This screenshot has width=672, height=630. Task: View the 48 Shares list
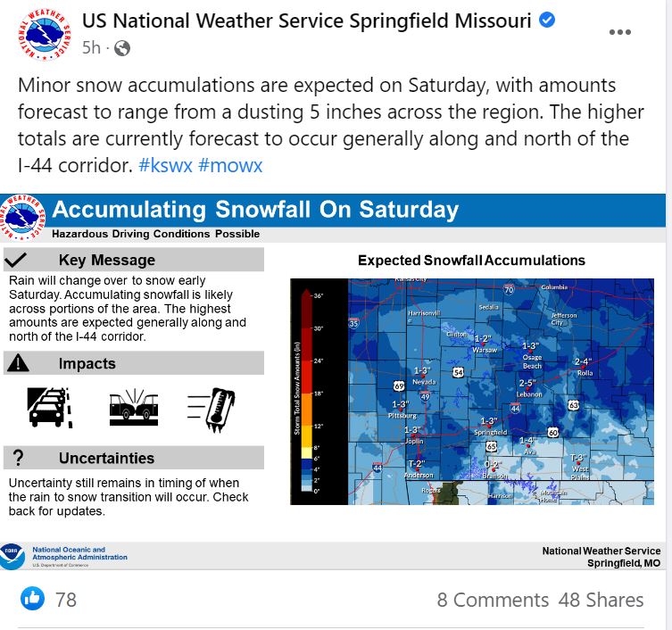click(x=601, y=600)
